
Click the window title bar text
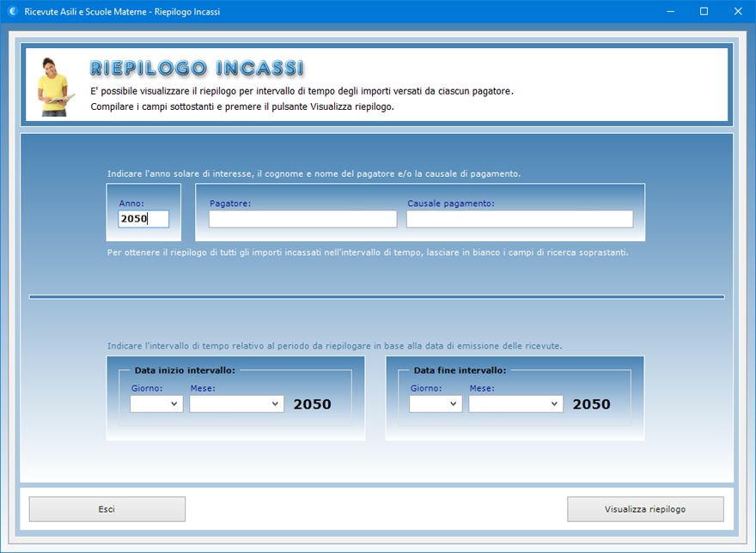pos(122,11)
